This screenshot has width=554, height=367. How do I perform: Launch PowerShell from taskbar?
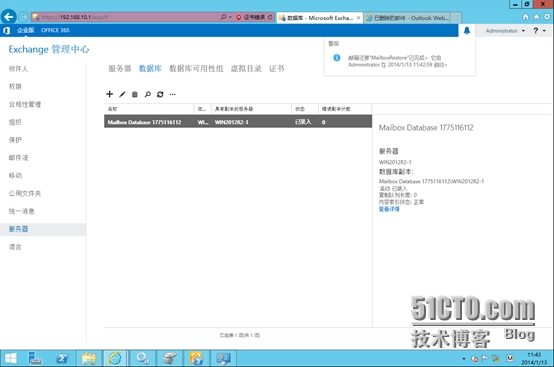62,359
